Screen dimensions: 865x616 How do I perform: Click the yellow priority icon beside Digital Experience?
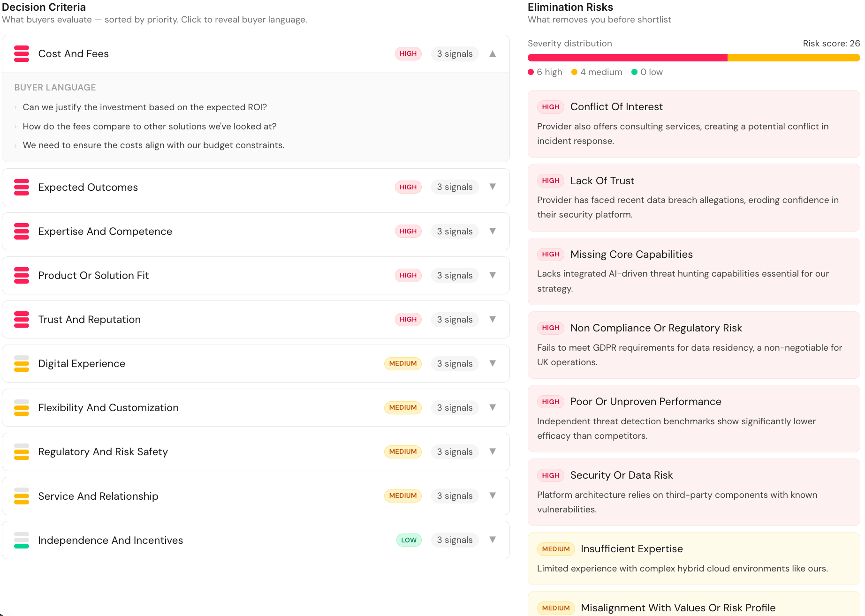tap(22, 364)
